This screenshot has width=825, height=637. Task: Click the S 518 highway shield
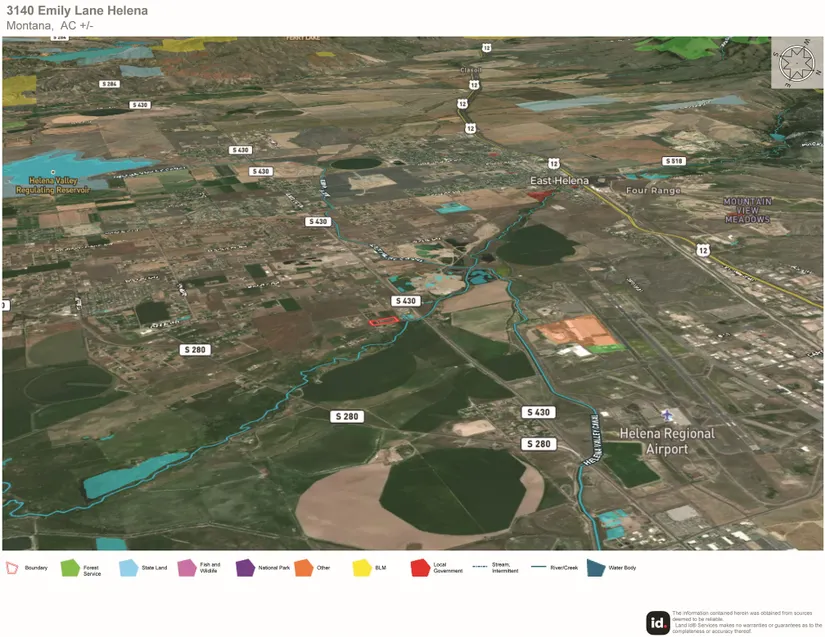pos(674,161)
